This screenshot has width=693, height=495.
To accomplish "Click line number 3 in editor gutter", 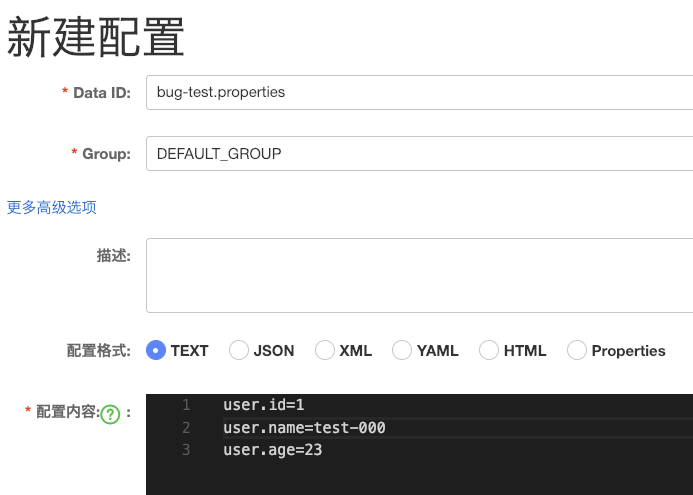I will (186, 450).
